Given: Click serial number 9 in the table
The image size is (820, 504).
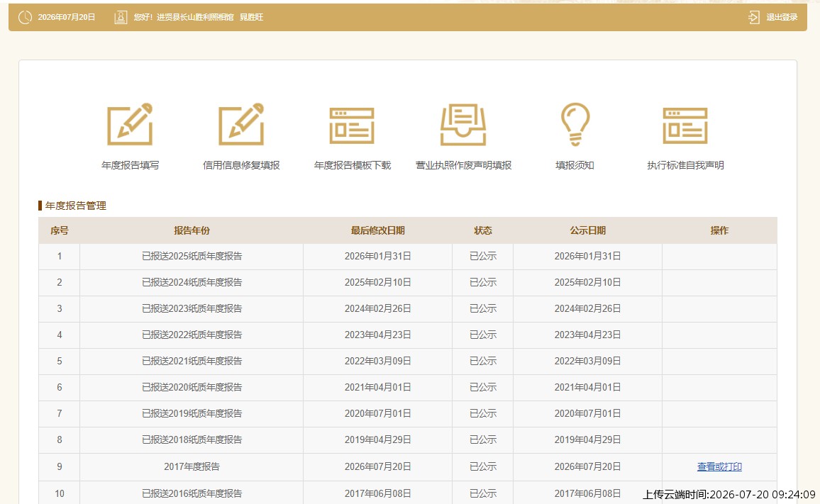Looking at the screenshot, I should tap(59, 466).
